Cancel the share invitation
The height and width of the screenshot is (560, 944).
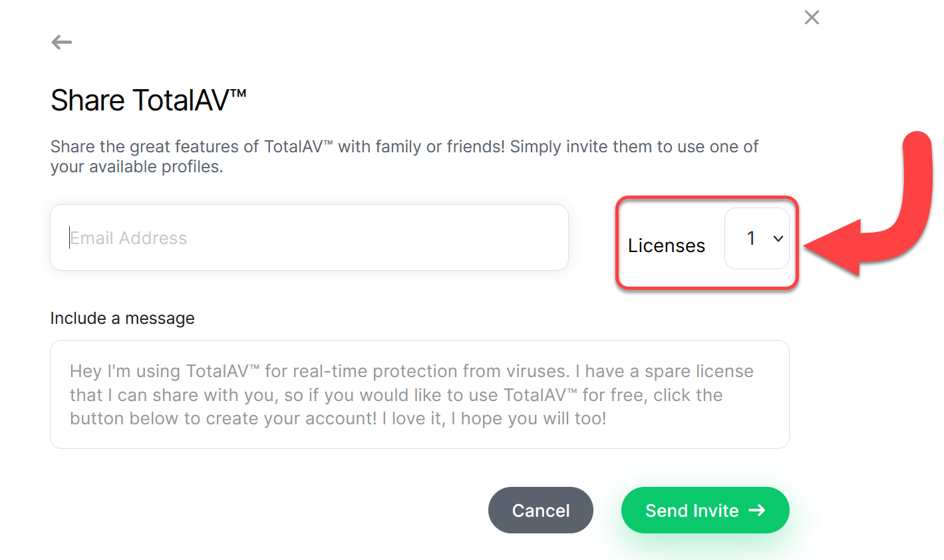pyautogui.click(x=541, y=510)
